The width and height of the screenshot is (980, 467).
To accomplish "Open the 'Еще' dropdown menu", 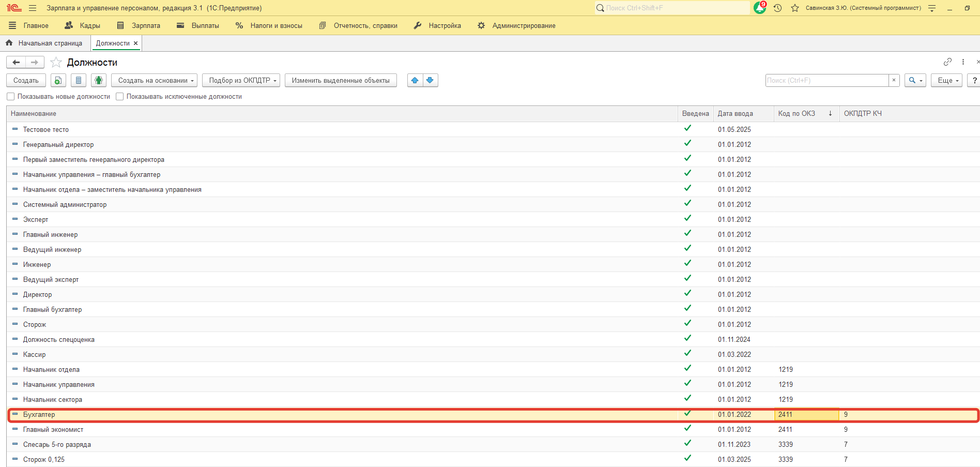I will [946, 80].
